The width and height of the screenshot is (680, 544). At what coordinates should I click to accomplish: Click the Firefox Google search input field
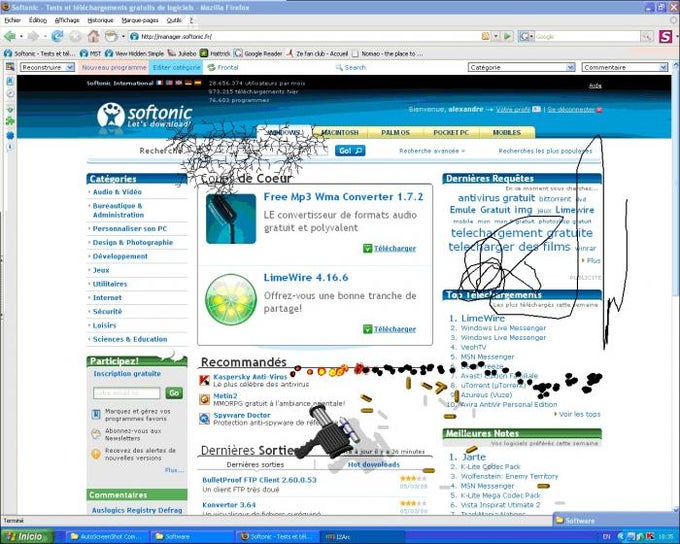click(588, 36)
